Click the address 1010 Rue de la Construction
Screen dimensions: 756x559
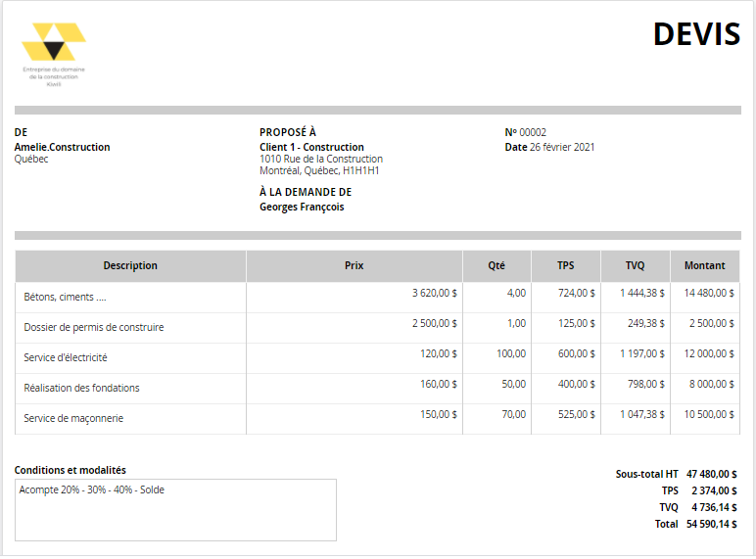321,159
